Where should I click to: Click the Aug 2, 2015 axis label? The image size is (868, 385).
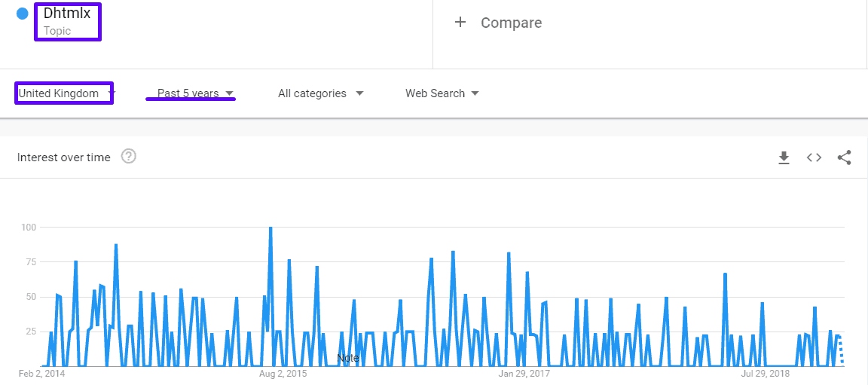(x=283, y=374)
